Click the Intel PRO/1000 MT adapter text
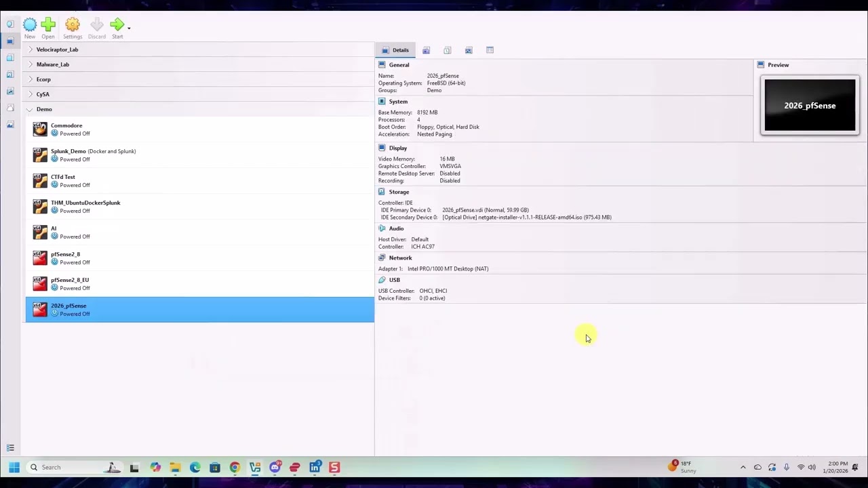Screen dimensions: 868x488 pos(448,269)
